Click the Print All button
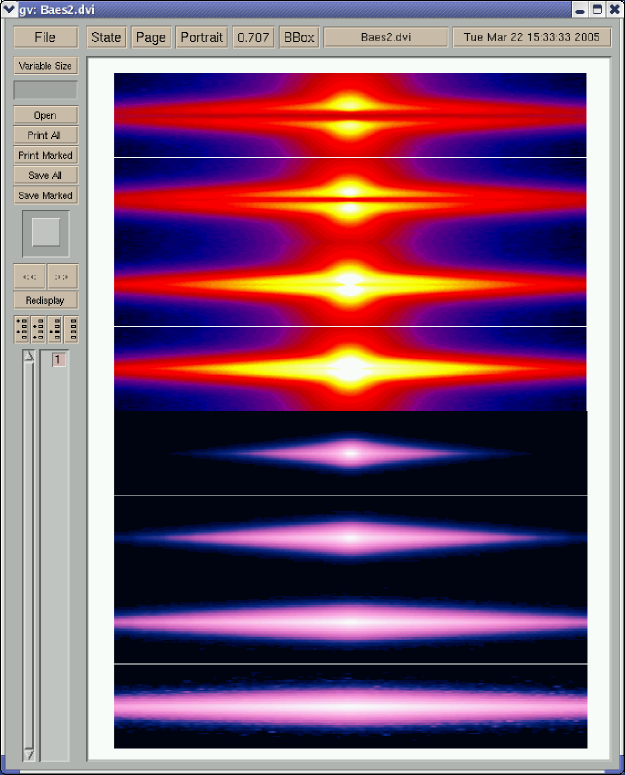The image size is (625, 775). click(x=45, y=135)
